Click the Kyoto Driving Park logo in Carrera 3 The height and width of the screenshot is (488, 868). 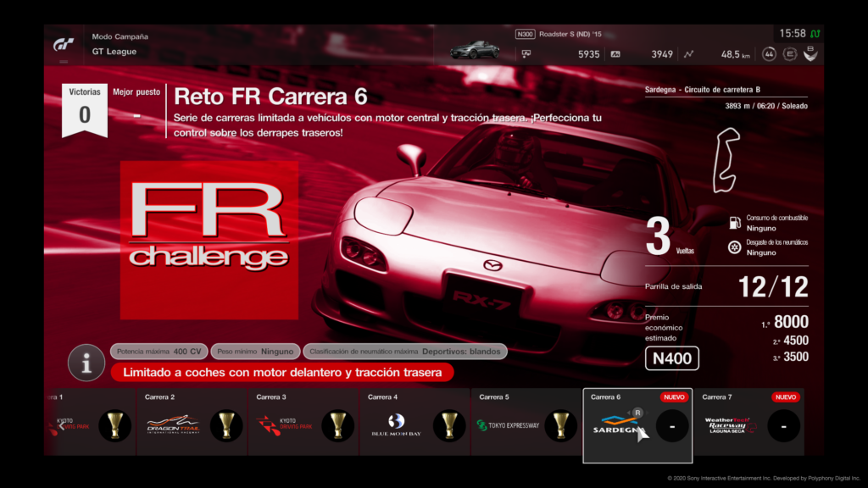[285, 425]
